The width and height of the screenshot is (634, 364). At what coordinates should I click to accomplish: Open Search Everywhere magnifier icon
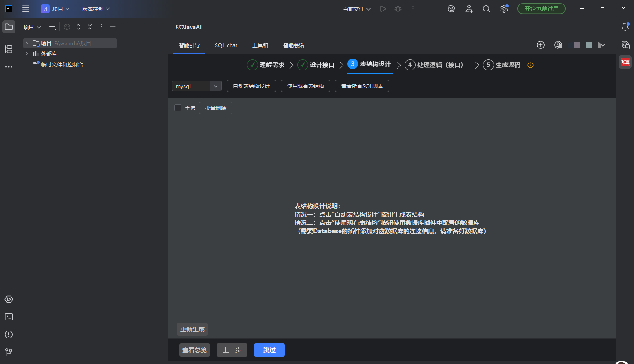487,9
